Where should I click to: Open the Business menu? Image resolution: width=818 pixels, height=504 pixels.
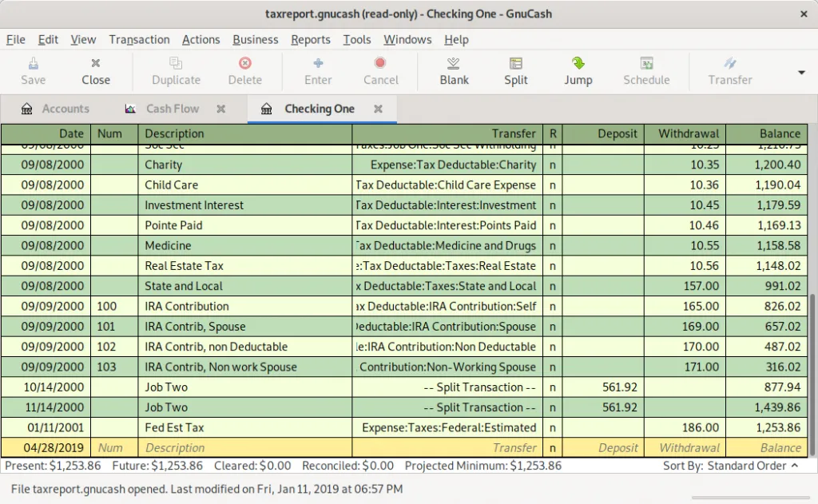point(255,39)
